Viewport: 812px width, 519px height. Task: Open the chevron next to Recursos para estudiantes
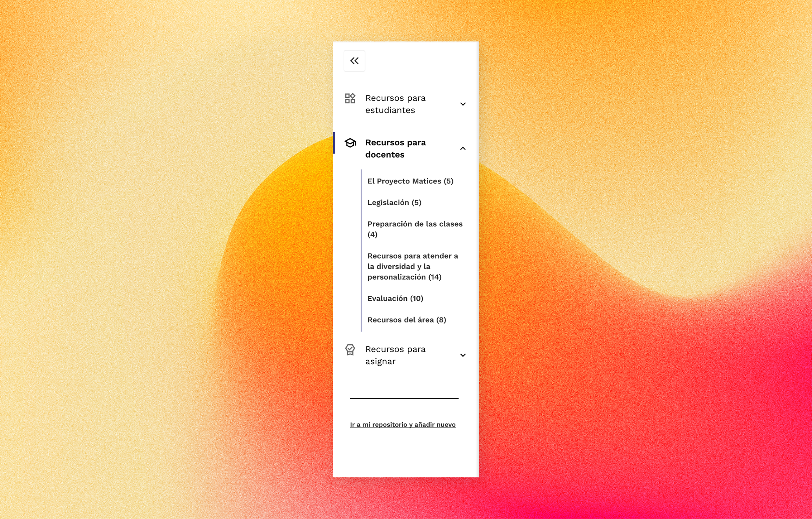click(463, 104)
